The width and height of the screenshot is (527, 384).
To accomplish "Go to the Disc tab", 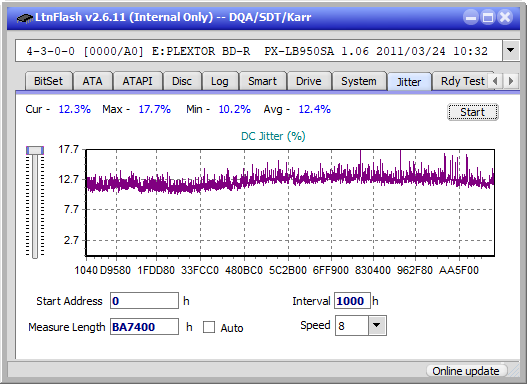I will (182, 81).
